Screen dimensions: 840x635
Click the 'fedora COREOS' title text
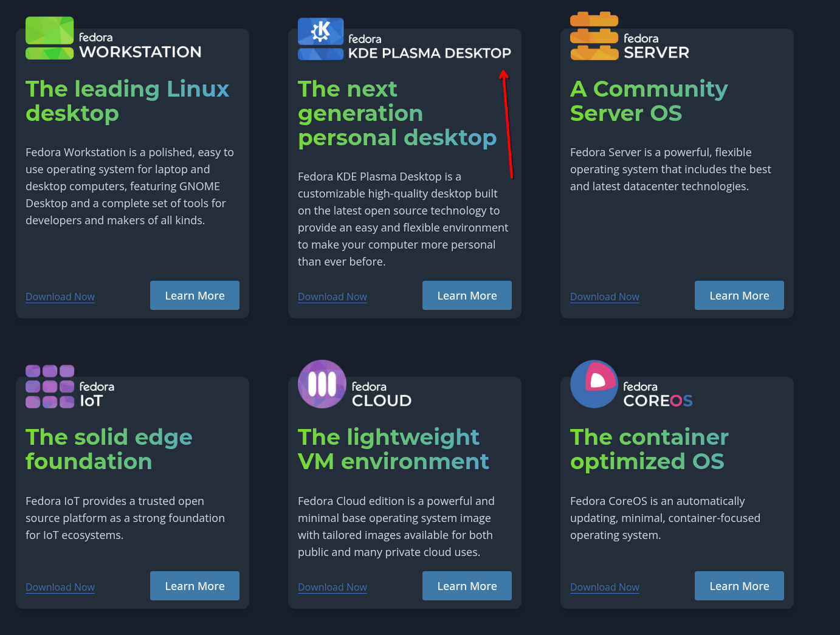coord(658,394)
